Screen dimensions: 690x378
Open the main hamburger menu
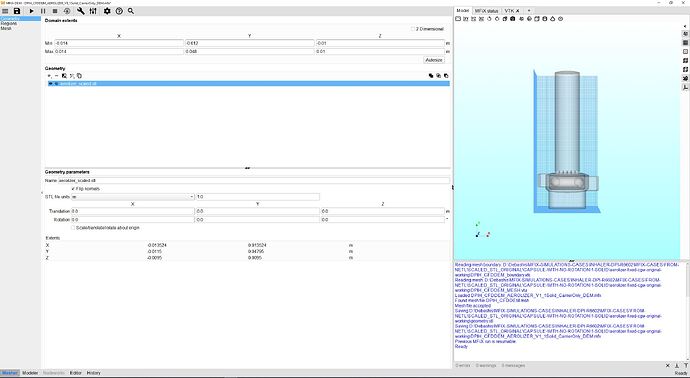coord(5,11)
